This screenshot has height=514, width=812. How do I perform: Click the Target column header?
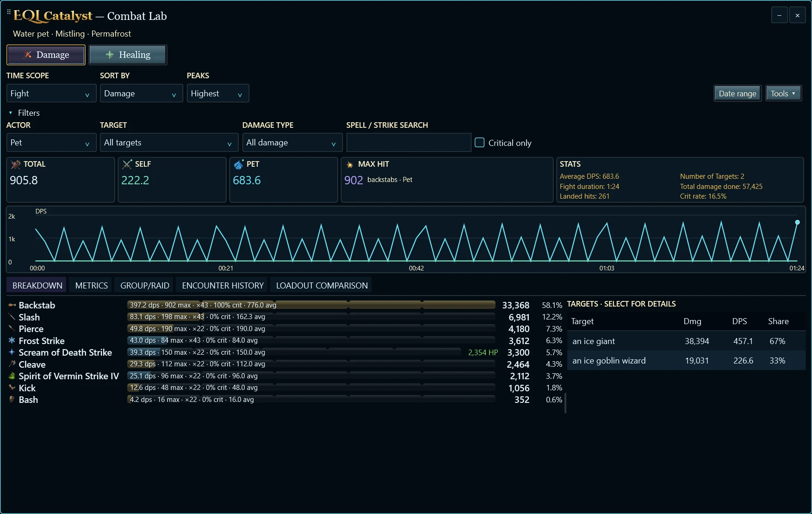[x=582, y=321]
